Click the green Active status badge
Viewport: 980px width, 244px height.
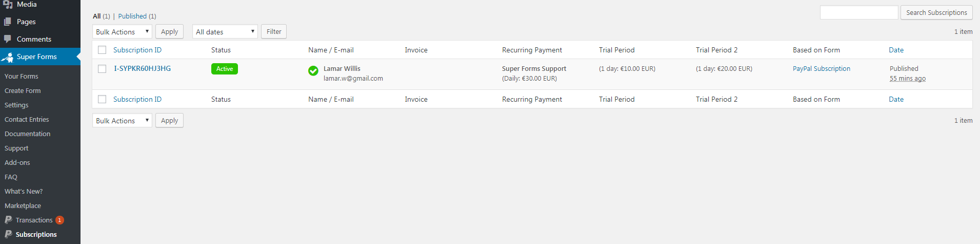[x=224, y=69]
